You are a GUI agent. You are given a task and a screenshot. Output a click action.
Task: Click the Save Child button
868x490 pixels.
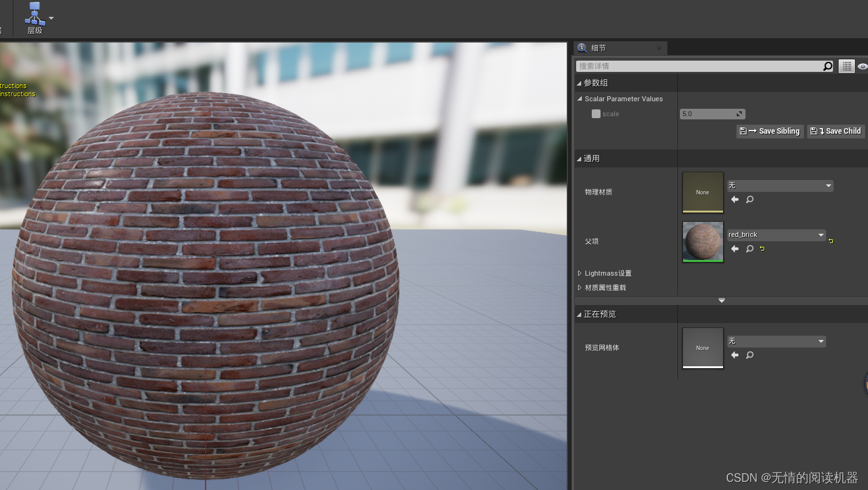tap(836, 131)
